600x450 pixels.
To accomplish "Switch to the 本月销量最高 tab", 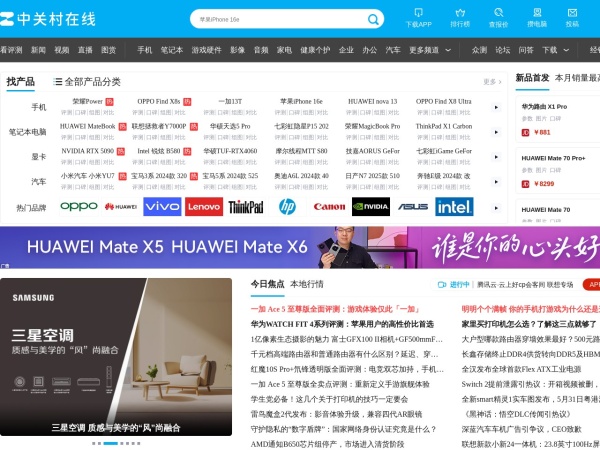I will 577,78.
